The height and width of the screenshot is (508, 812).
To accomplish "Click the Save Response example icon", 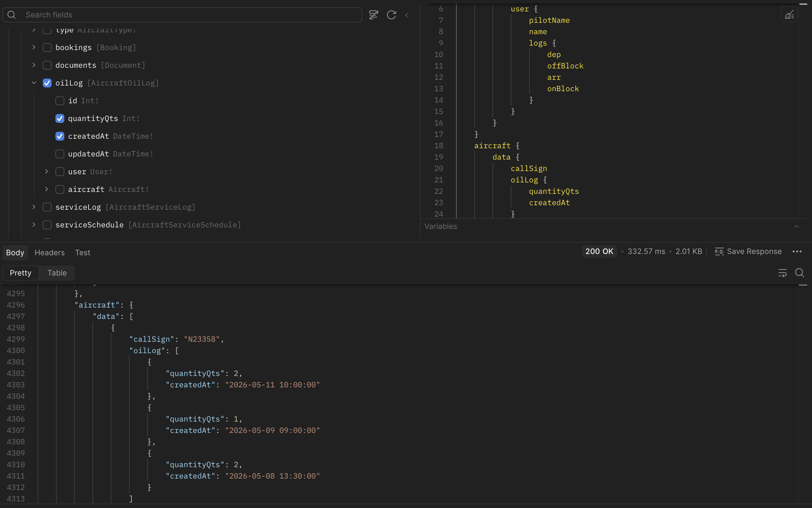I will 719,251.
